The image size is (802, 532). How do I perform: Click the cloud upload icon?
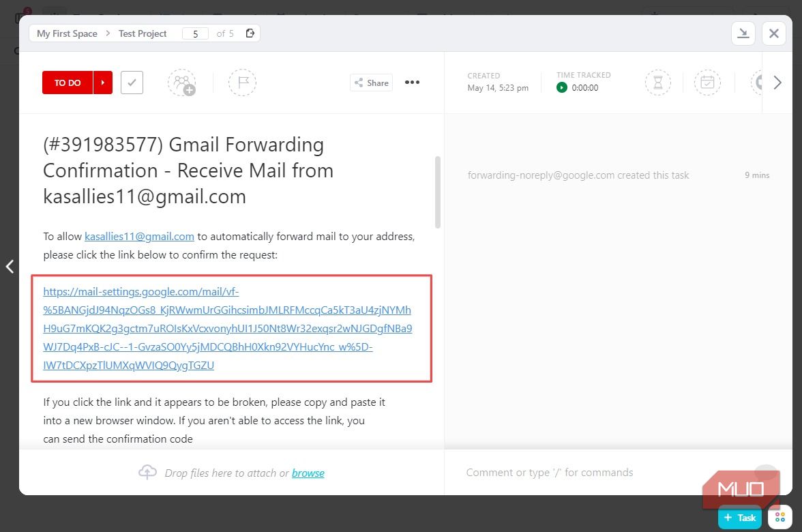[x=148, y=472]
